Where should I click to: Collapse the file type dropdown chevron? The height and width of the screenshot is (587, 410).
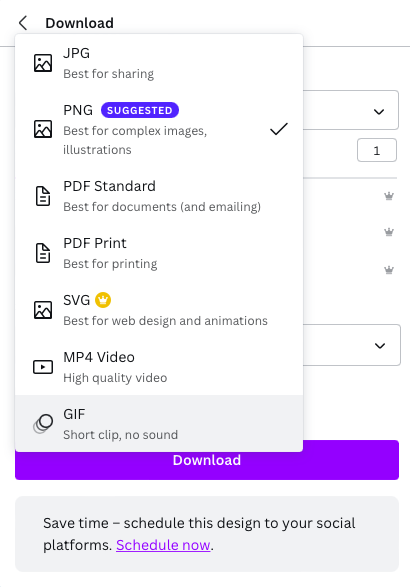pyautogui.click(x=379, y=112)
